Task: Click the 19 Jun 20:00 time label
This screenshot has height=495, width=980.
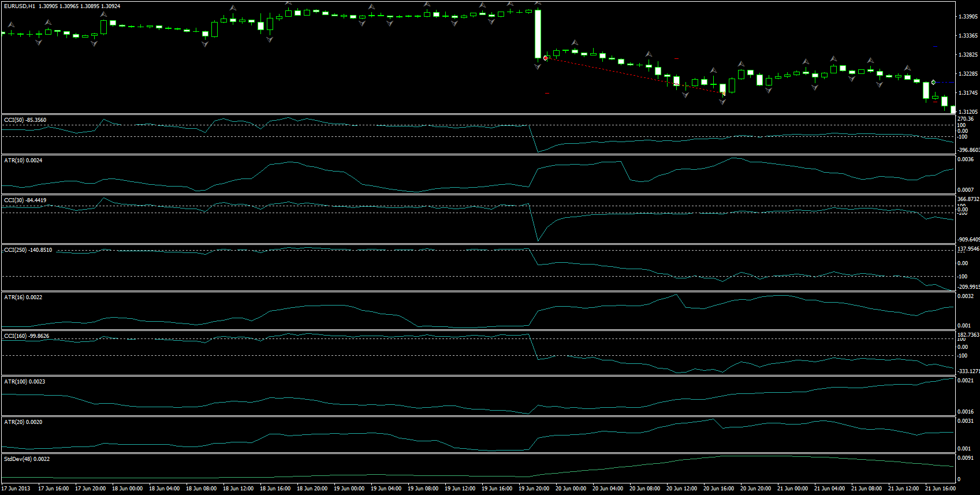Action: [534, 489]
